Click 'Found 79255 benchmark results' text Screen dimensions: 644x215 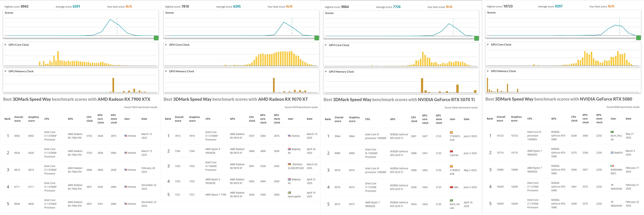coord(141,107)
